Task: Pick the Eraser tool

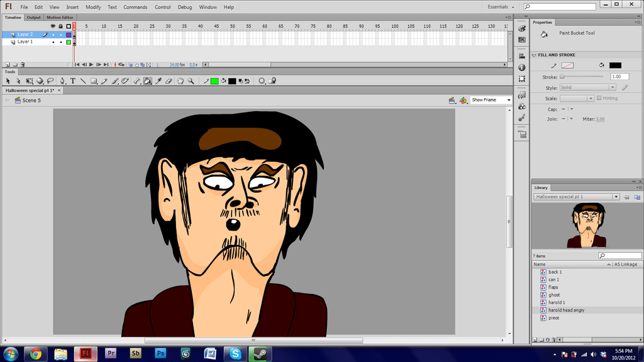Action: [x=169, y=81]
